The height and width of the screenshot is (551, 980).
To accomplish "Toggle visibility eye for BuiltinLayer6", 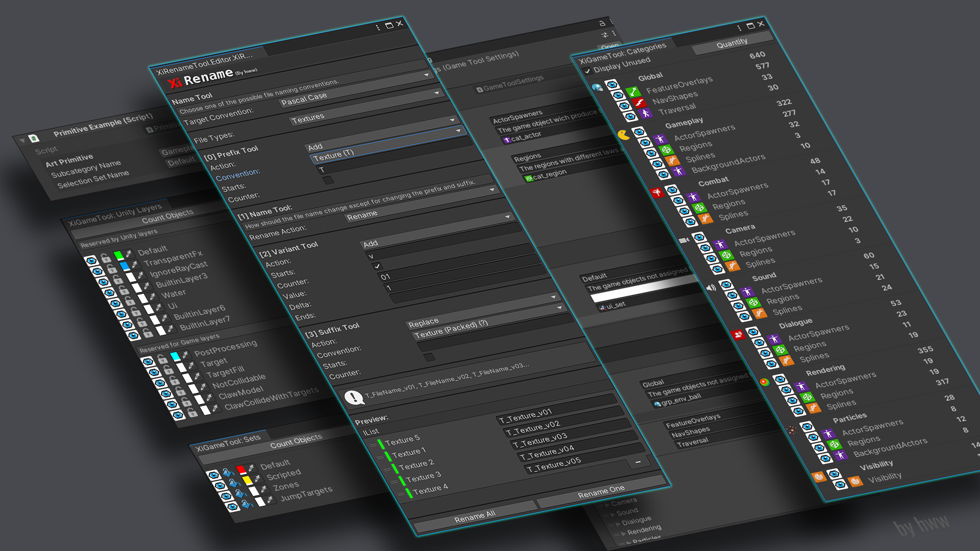I will (127, 324).
